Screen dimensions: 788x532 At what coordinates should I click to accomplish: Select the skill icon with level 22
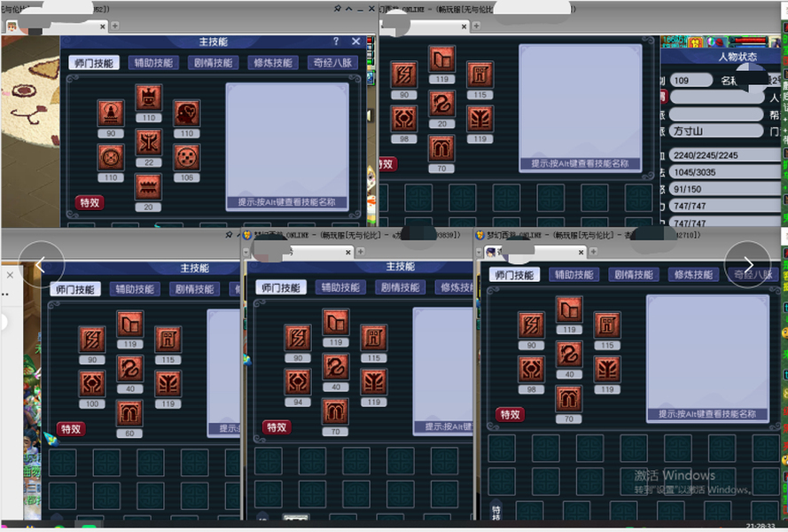click(x=149, y=143)
